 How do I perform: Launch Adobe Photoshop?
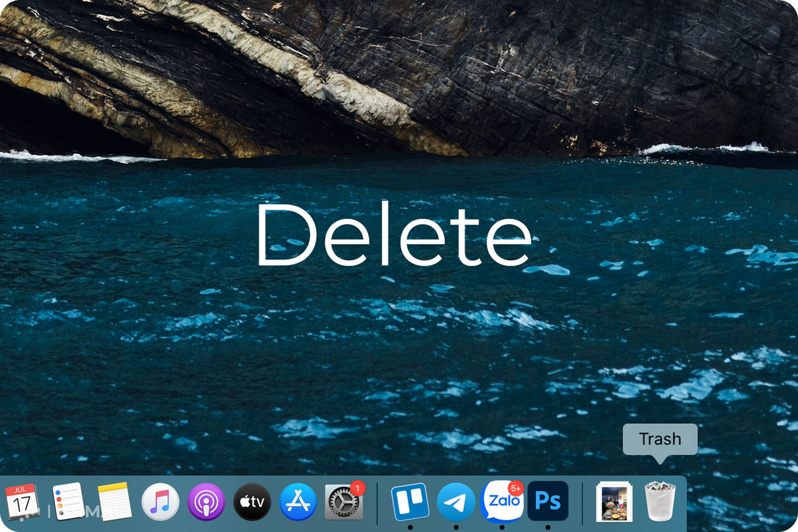coord(549,500)
